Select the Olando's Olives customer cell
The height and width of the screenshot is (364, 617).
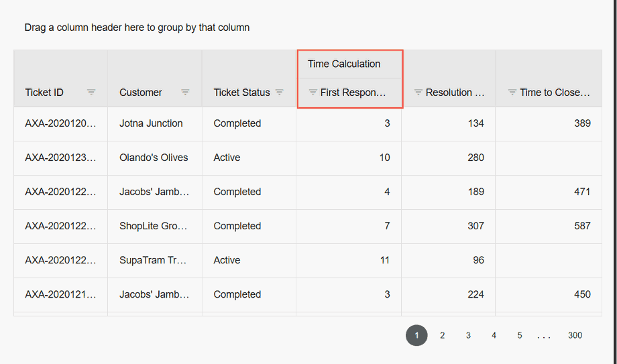pyautogui.click(x=154, y=158)
